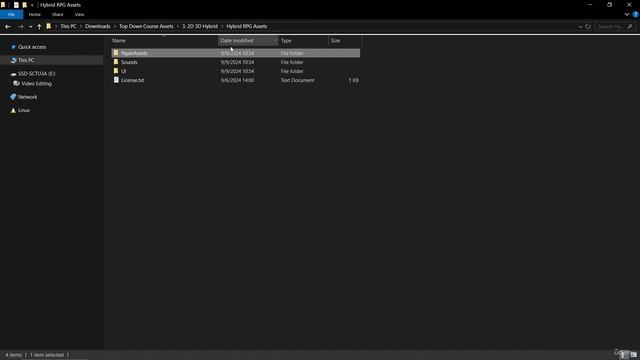Screen dimensions: 640x360
Task: Expand the chevron after 3. 2D 3D Hybrid
Action: 222,26
